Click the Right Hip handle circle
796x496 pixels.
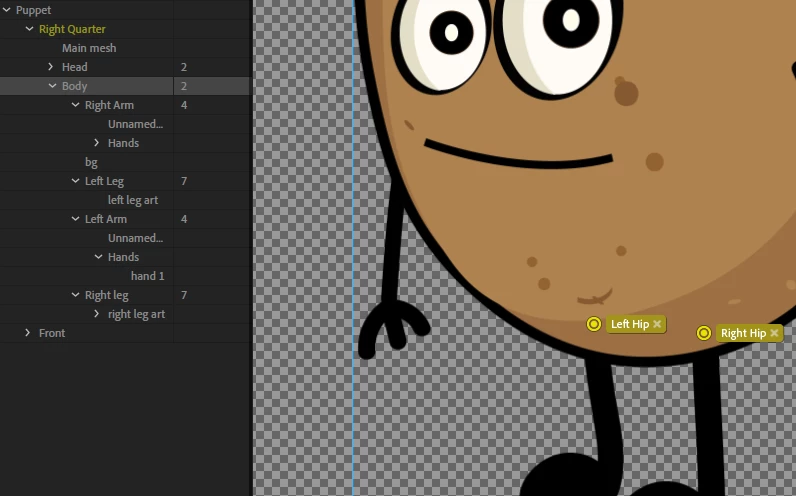pos(704,333)
